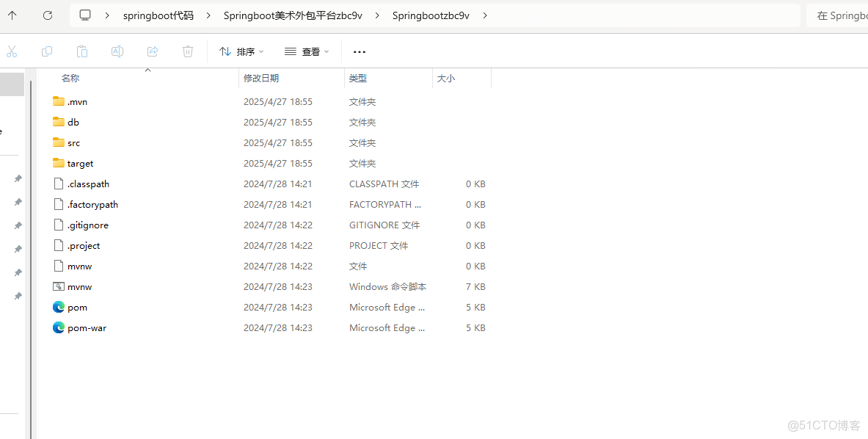The width and height of the screenshot is (868, 439).
Task: Sort files by clicking the 名称 column header
Action: pos(70,78)
